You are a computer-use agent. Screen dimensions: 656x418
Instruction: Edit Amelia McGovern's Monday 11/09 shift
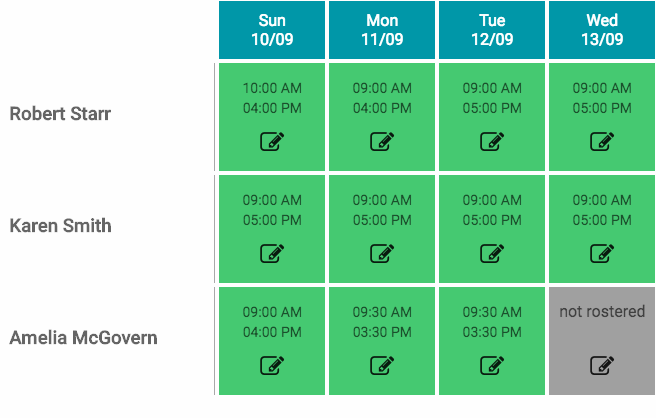tap(381, 365)
